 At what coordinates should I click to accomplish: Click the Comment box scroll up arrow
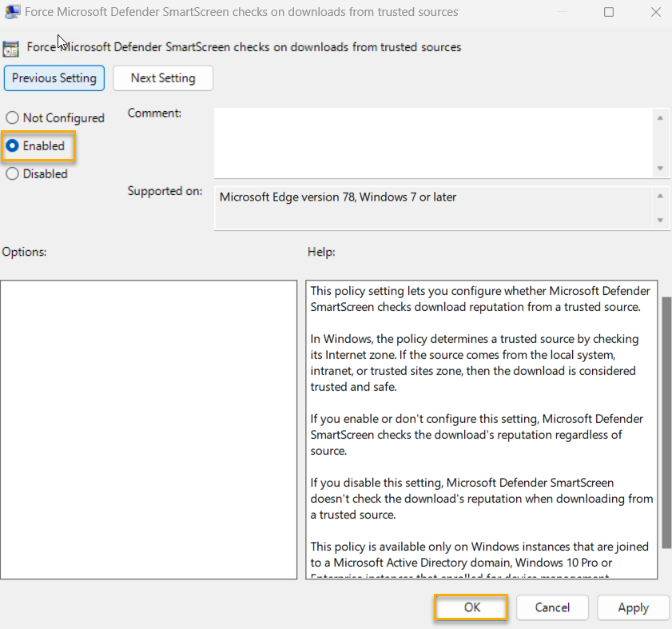coord(660,118)
